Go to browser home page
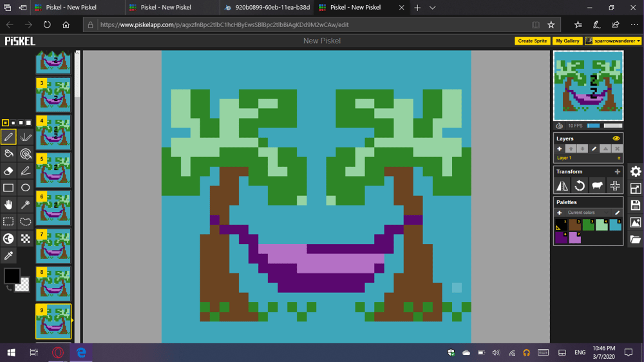Screen dimensions: 644x362 point(66,24)
